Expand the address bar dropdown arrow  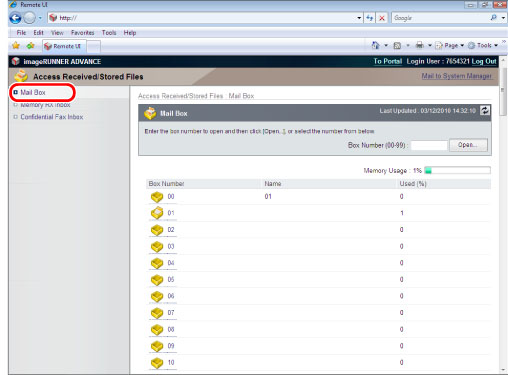coord(359,18)
